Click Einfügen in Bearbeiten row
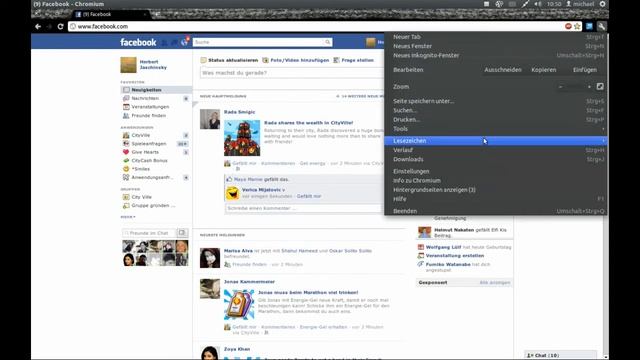The width and height of the screenshot is (640, 360). [x=584, y=70]
